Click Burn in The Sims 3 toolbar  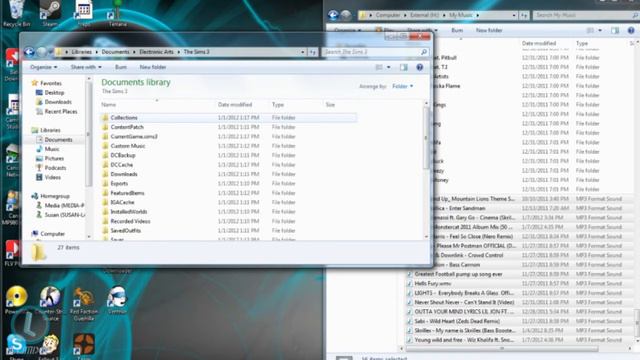(121, 67)
